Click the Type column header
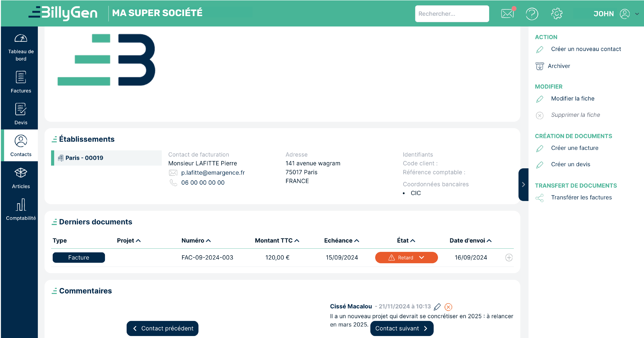Screen dimensions: 644x338 point(59,240)
